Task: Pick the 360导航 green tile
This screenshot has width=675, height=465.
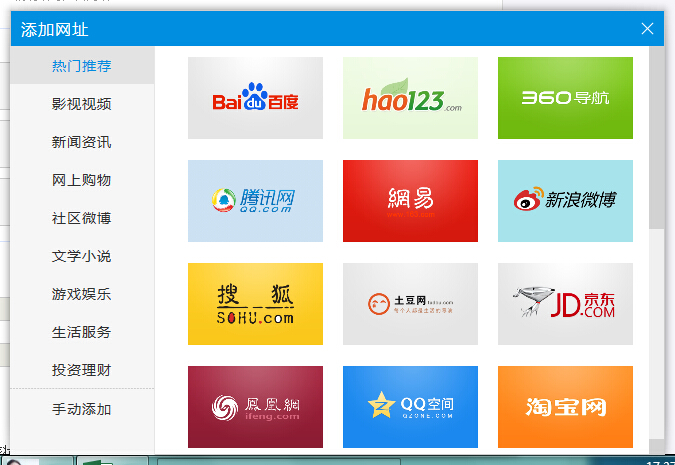Action: click(565, 98)
